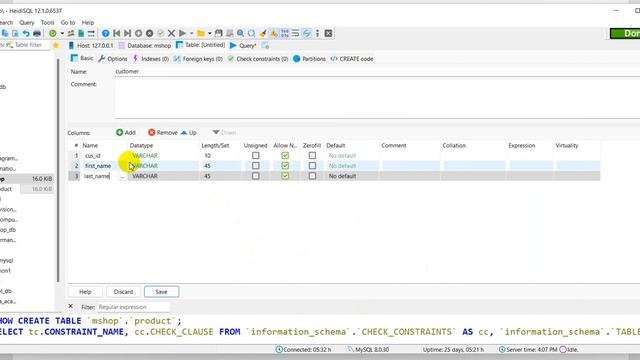This screenshot has width=640, height=360.
Task: Click the Cancel editing X icon
Action: (x=171, y=33)
